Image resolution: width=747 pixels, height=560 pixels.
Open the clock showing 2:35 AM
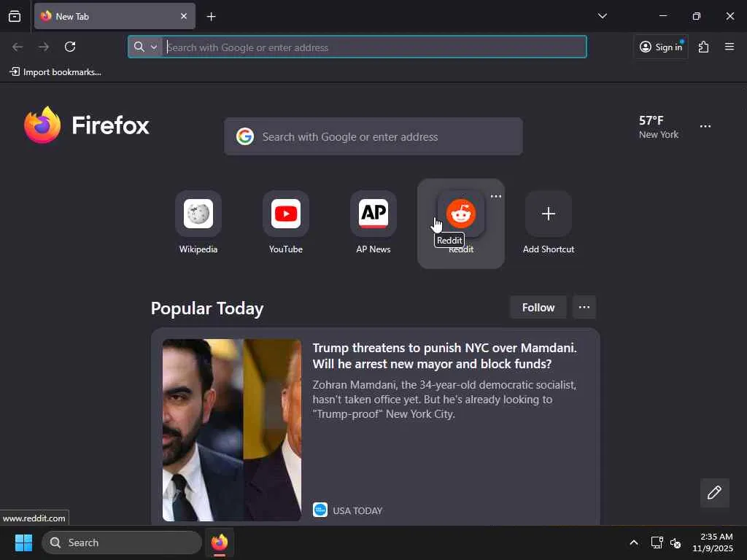[713, 542]
